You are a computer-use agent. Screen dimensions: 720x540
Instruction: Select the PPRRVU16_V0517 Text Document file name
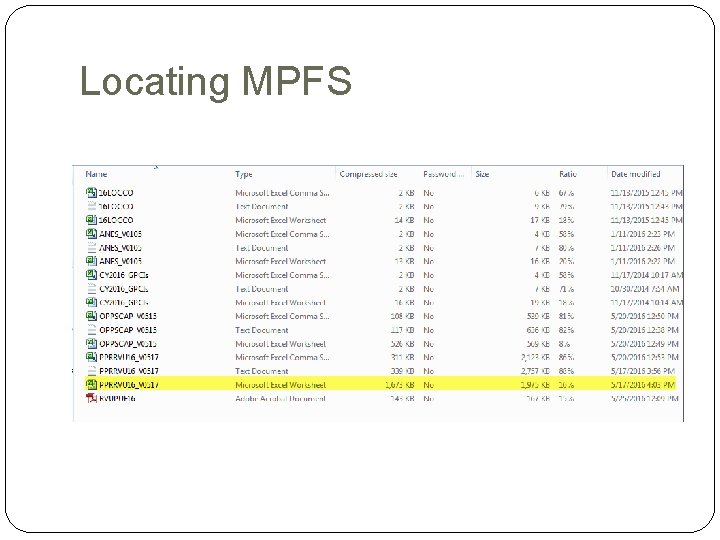click(129, 371)
